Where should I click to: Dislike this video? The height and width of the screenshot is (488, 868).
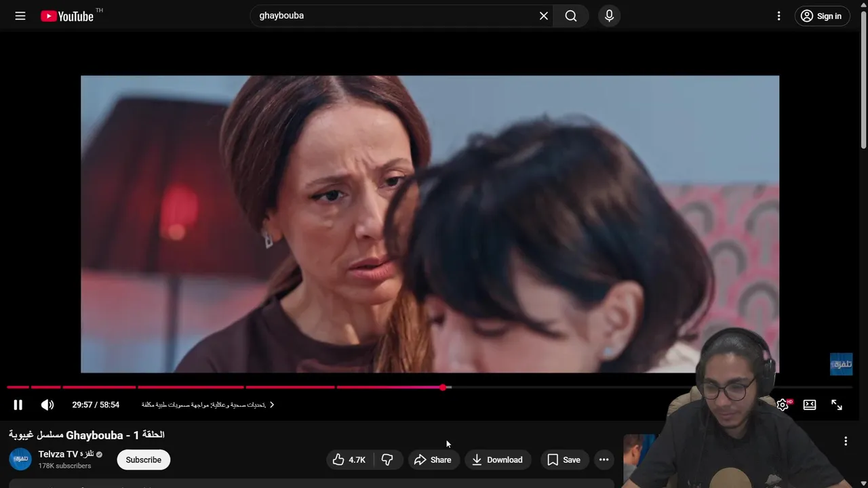(387, 460)
